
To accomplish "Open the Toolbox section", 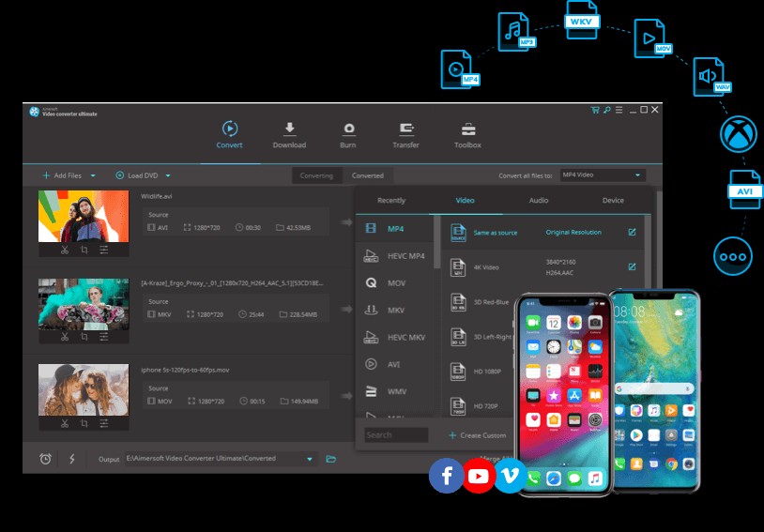I will click(467, 135).
